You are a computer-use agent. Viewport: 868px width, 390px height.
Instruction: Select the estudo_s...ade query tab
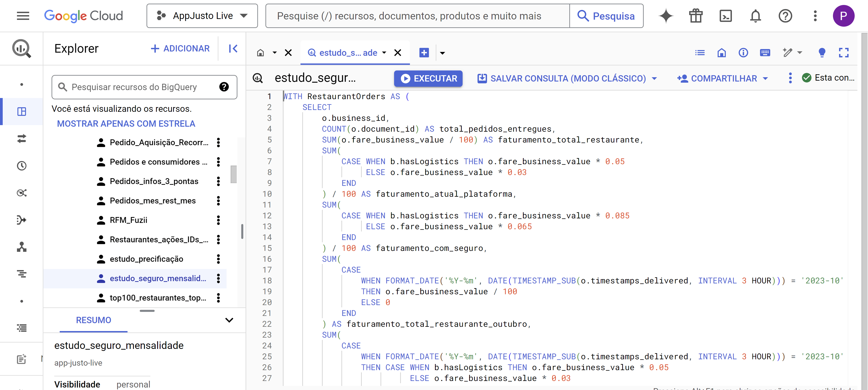348,53
